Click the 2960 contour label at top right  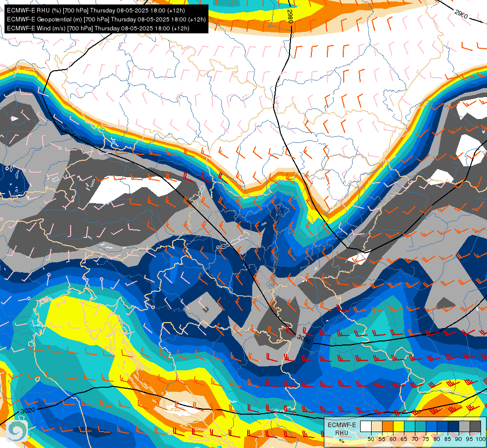coord(461,13)
